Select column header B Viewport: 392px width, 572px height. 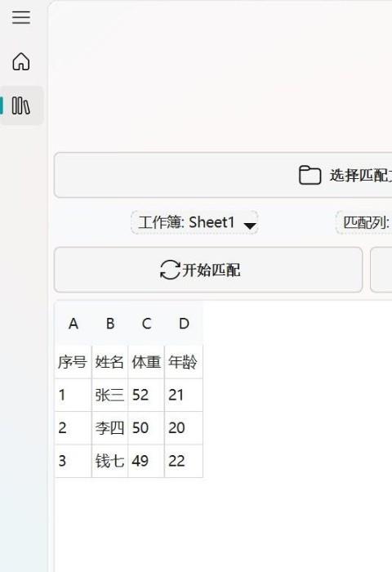click(x=110, y=324)
